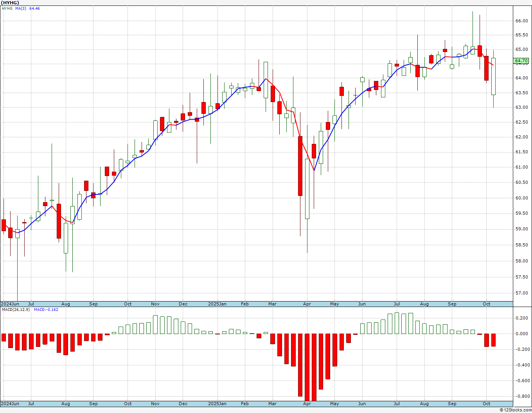
Task: Select Feb on the price chart axis
Action: click(x=245, y=304)
